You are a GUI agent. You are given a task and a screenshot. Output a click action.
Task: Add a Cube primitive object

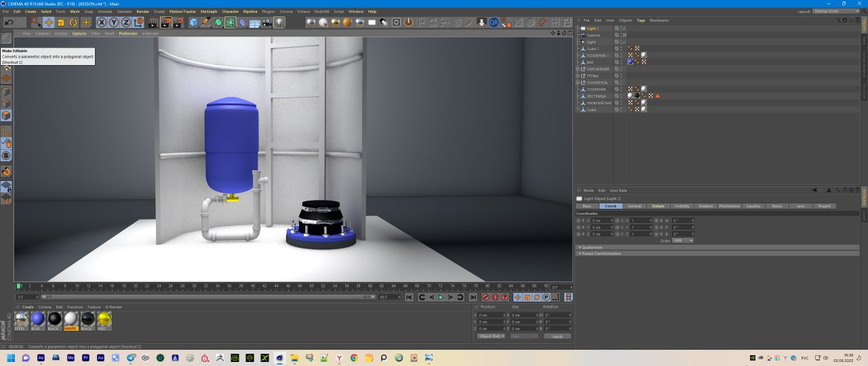pyautogui.click(x=194, y=22)
